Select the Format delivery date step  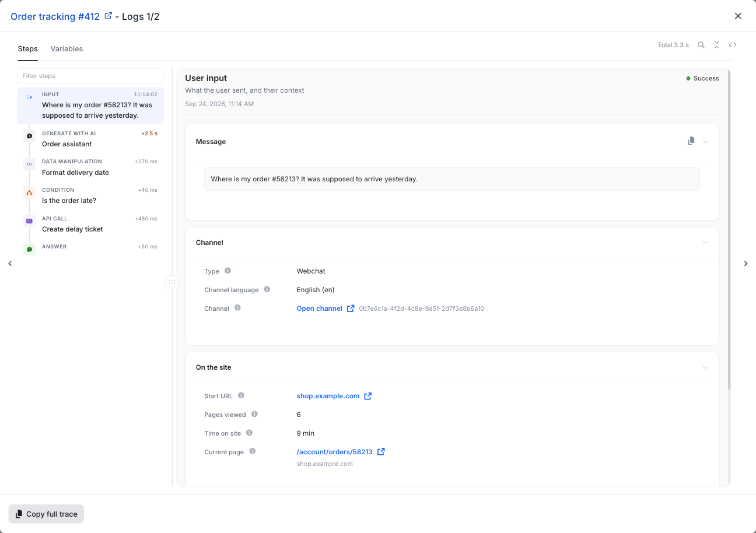[90, 167]
